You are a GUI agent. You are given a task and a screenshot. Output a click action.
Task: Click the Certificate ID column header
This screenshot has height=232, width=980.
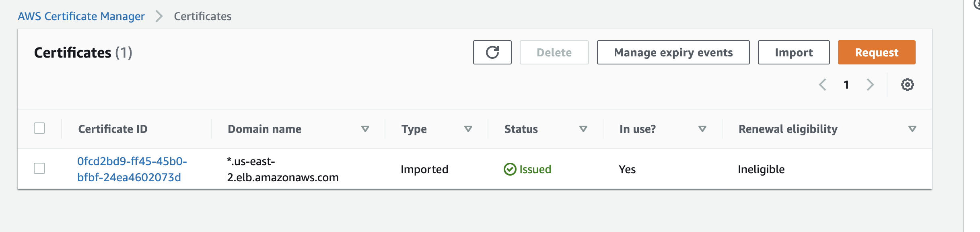tap(113, 129)
